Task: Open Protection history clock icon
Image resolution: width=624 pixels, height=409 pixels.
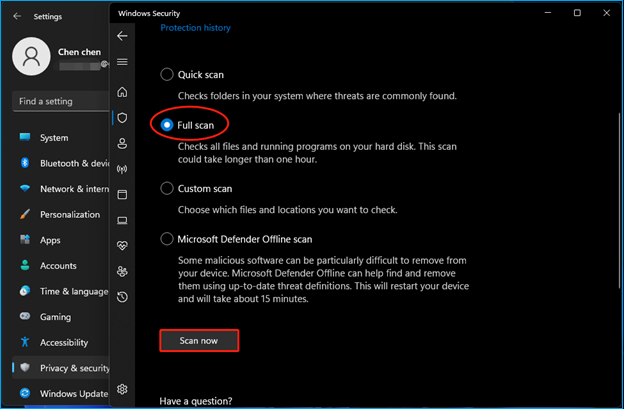Action: click(122, 297)
